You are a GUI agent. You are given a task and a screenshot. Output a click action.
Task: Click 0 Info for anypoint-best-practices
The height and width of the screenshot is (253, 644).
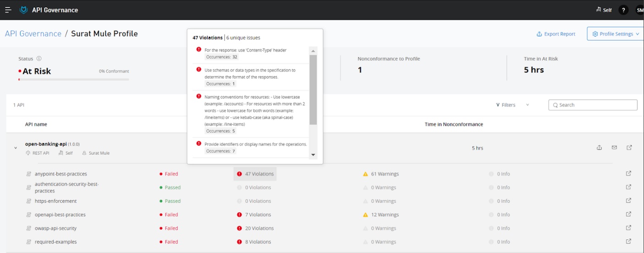[499, 174]
